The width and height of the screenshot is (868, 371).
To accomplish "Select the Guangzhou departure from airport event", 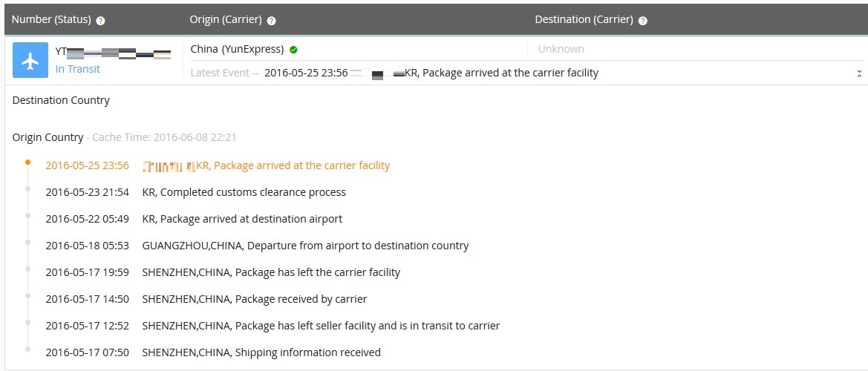I will (x=305, y=246).
